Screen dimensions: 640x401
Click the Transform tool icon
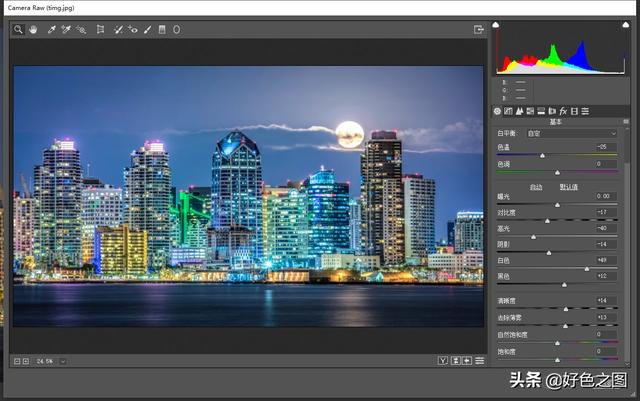coord(100,30)
